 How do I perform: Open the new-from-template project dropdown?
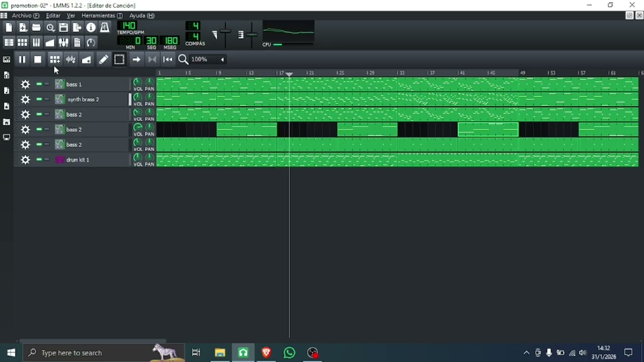(23, 28)
